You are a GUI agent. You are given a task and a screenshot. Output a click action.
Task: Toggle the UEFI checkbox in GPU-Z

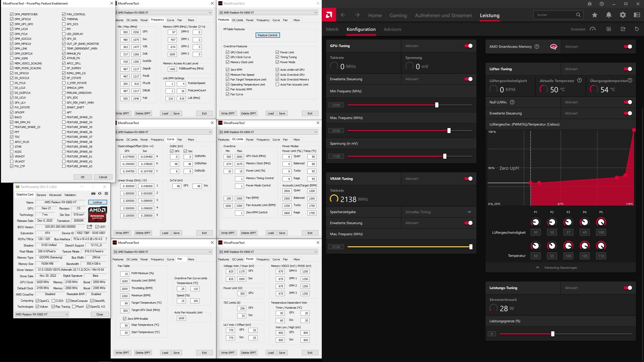[x=97, y=227]
